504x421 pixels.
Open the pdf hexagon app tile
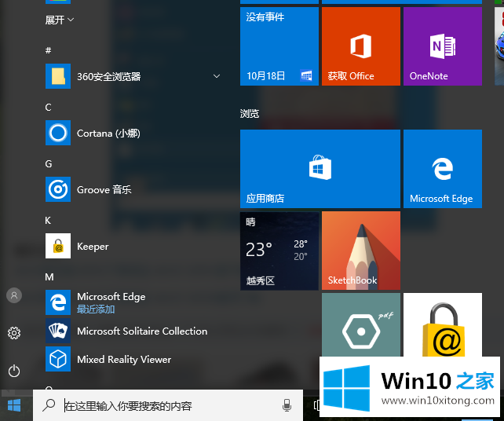click(361, 325)
